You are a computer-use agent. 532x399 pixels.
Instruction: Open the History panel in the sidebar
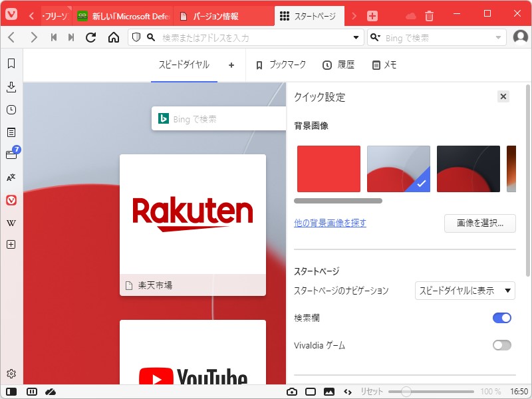point(11,109)
